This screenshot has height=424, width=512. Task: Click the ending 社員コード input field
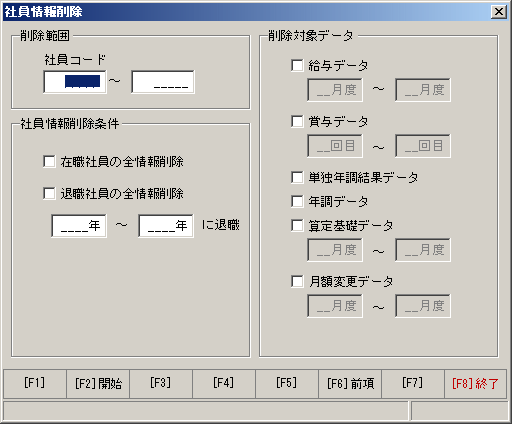pyautogui.click(x=163, y=82)
